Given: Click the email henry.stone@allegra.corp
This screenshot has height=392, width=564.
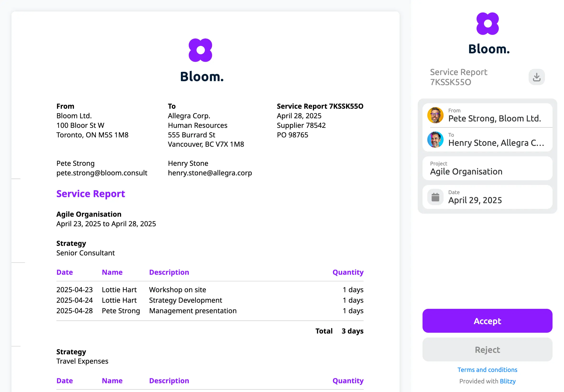Looking at the screenshot, I should pyautogui.click(x=210, y=173).
